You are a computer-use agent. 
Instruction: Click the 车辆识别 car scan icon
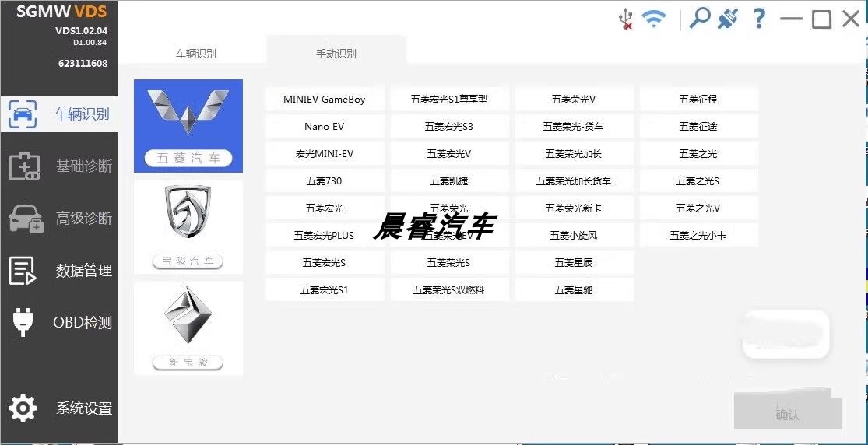pos(23,114)
